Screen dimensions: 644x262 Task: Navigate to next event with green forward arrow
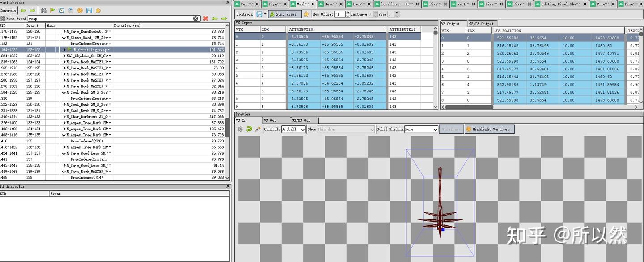click(x=33, y=10)
